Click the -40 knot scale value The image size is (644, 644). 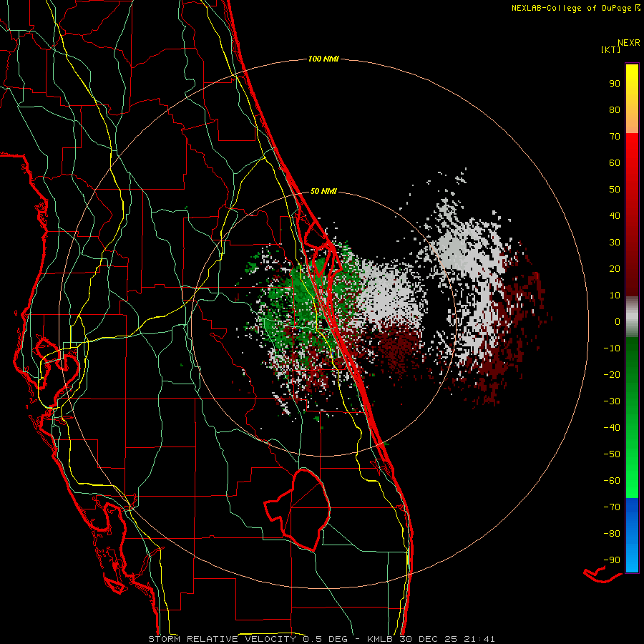pyautogui.click(x=612, y=428)
